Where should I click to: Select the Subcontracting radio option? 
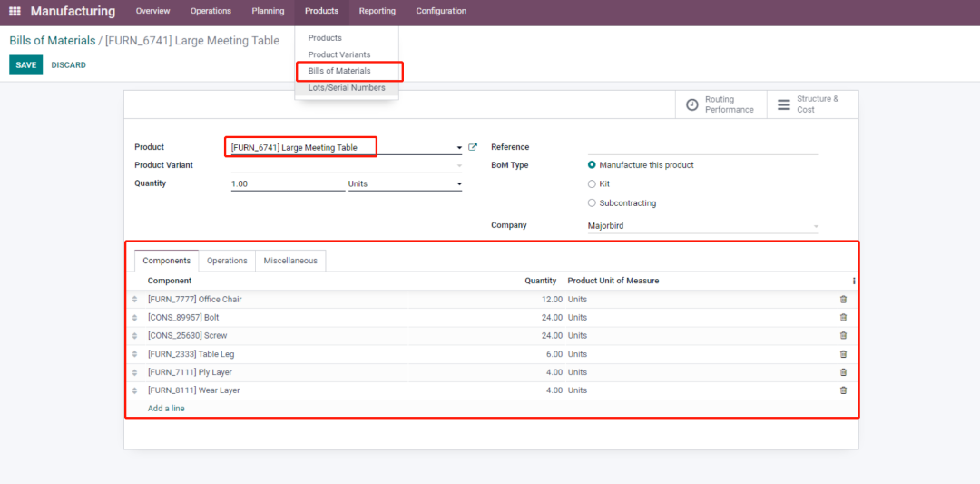pos(593,203)
